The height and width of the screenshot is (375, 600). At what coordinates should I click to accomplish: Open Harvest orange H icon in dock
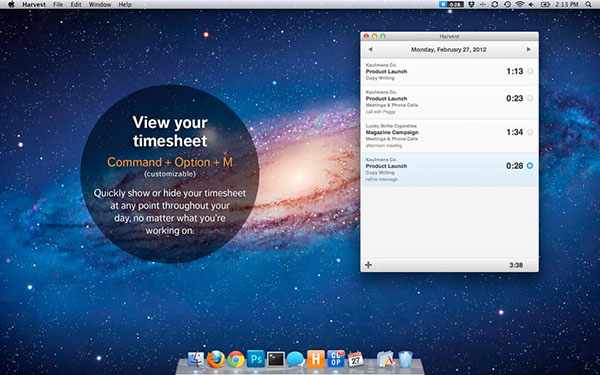pos(316,359)
